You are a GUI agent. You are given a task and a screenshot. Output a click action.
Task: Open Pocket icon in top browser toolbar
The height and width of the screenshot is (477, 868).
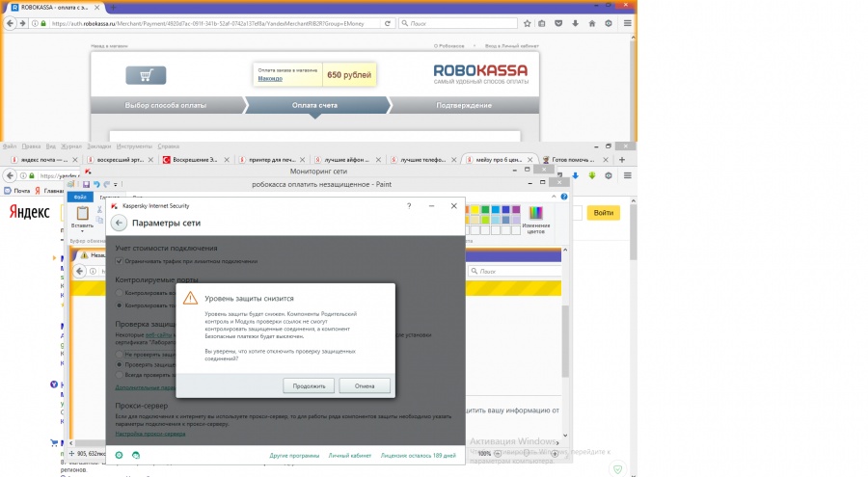click(558, 23)
